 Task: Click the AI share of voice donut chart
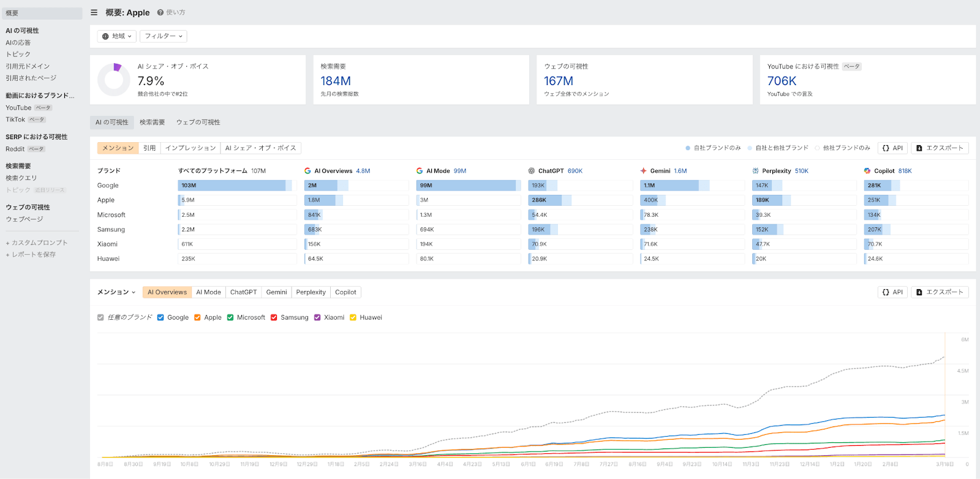[x=114, y=80]
